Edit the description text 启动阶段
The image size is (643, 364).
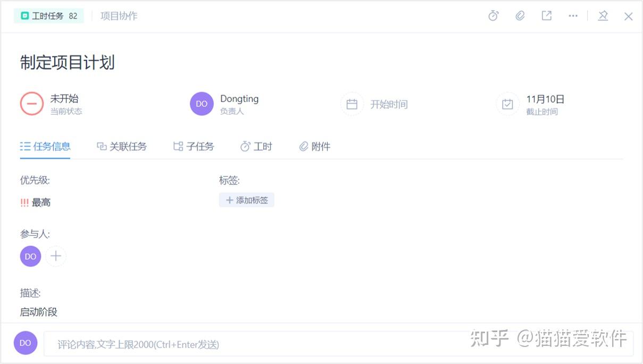click(39, 312)
